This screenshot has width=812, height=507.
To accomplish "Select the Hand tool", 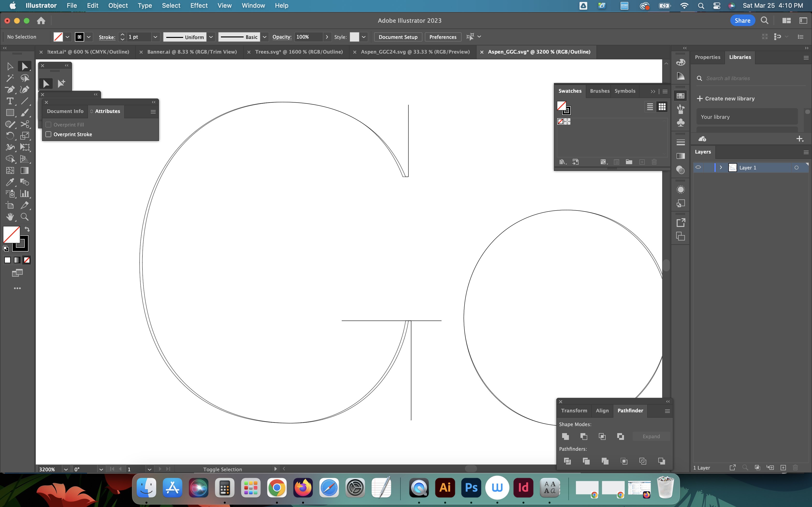I will (10, 217).
